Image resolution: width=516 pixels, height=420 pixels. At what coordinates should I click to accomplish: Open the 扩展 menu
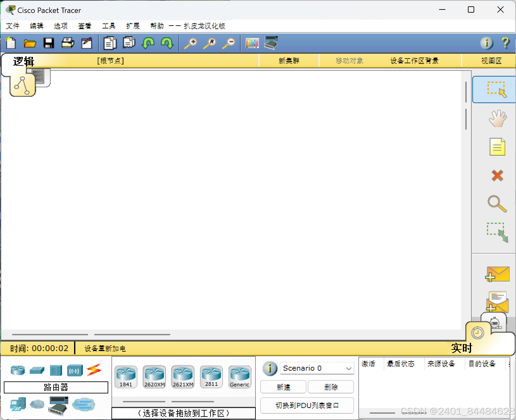133,26
